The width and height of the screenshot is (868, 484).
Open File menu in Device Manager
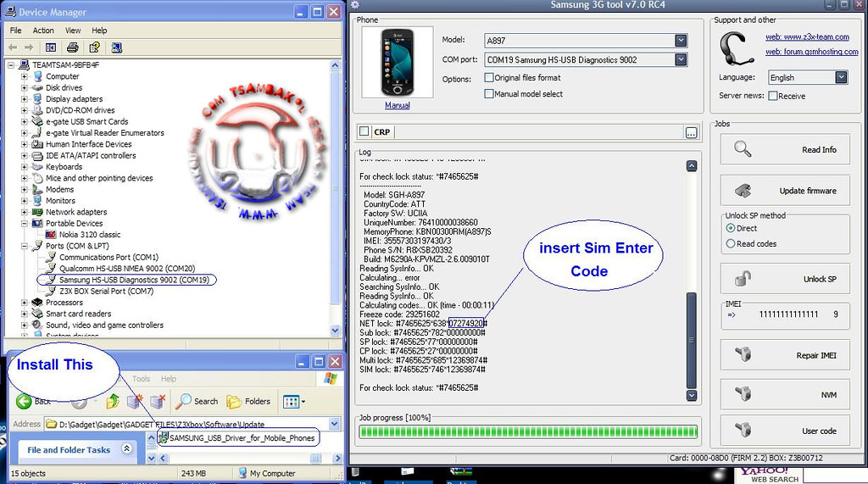pos(16,31)
